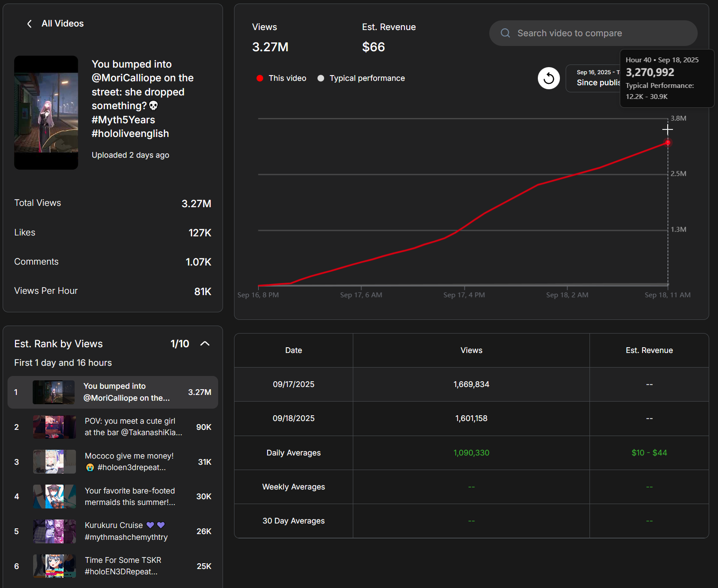
Task: Click the 'Views' table column header
Action: pyautogui.click(x=471, y=350)
